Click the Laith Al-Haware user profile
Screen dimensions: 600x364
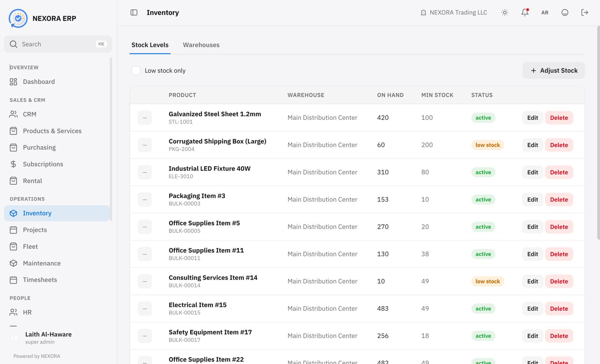(x=58, y=338)
